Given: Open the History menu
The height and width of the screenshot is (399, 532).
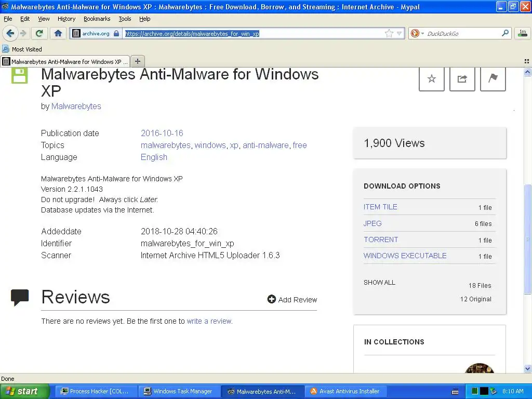Looking at the screenshot, I should [66, 19].
